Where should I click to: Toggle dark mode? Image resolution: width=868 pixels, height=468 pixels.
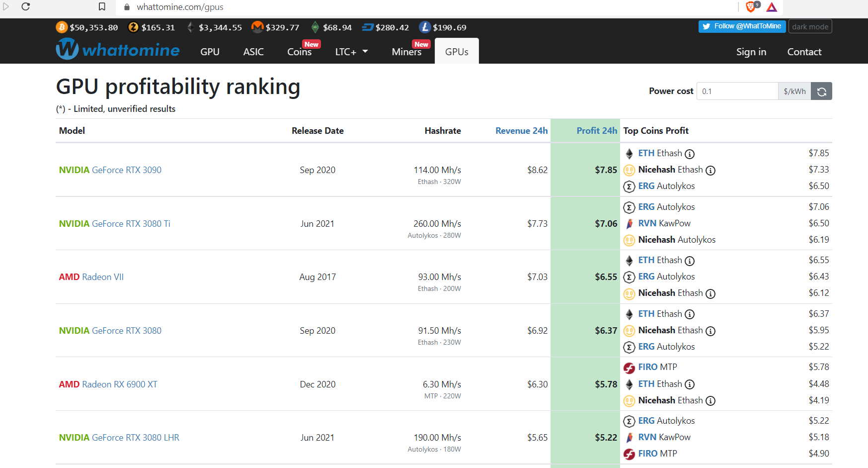[810, 26]
